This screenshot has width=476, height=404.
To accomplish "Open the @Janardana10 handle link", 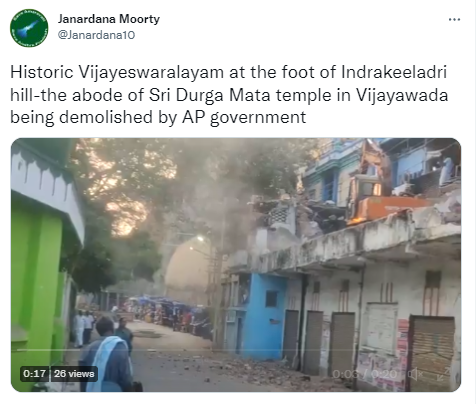I will (96, 35).
